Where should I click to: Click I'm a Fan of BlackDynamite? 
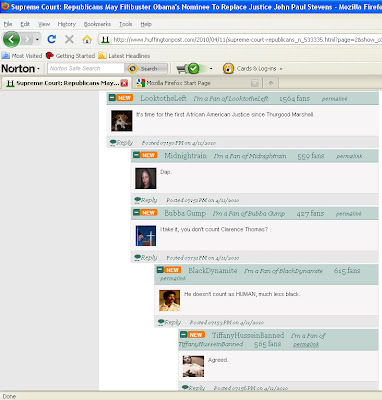coord(283,271)
